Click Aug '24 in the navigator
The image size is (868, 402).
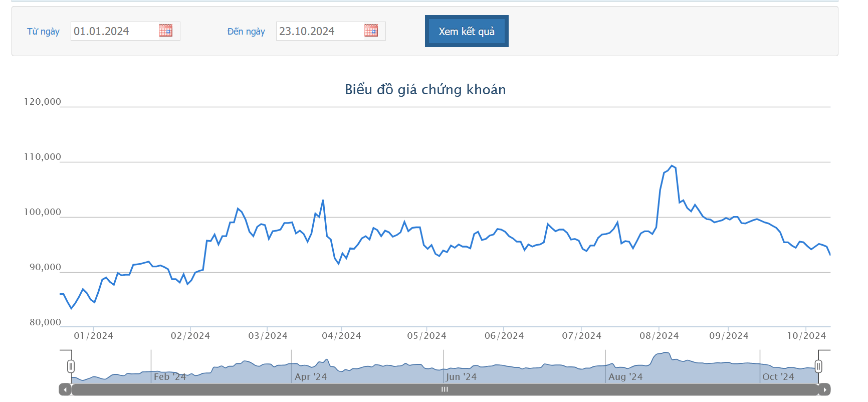pos(625,376)
